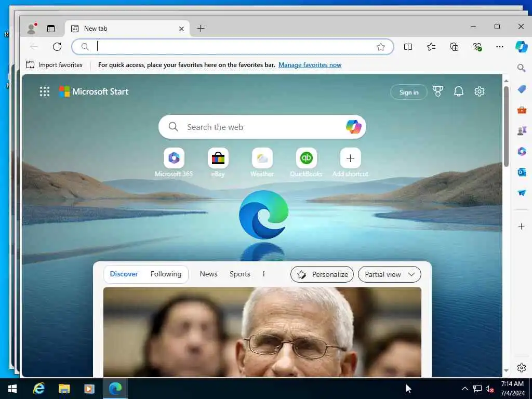Switch to the Following tab
This screenshot has height=399, width=532.
click(166, 274)
